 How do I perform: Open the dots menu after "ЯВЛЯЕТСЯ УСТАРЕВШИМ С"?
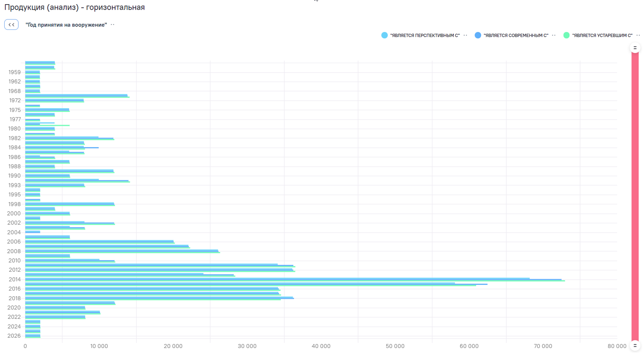(x=638, y=35)
